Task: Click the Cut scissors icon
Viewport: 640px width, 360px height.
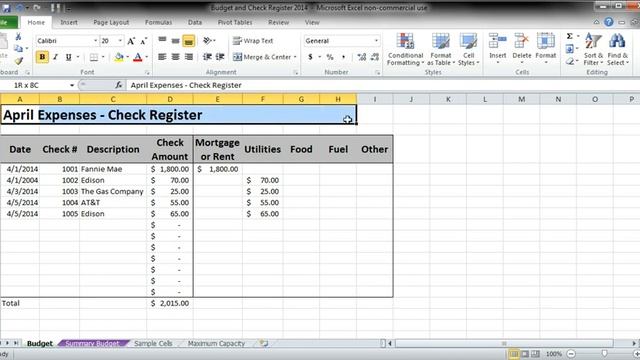Action: 18,37
